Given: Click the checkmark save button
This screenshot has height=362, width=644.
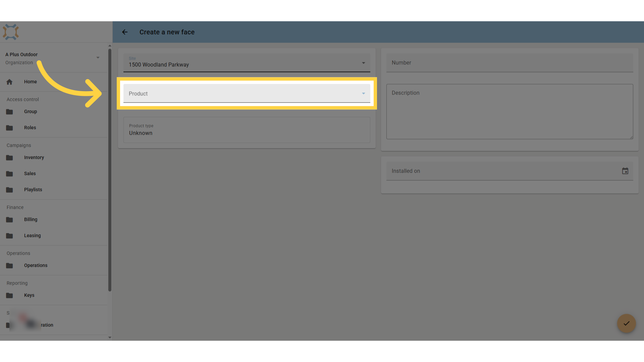Looking at the screenshot, I should coord(627,323).
